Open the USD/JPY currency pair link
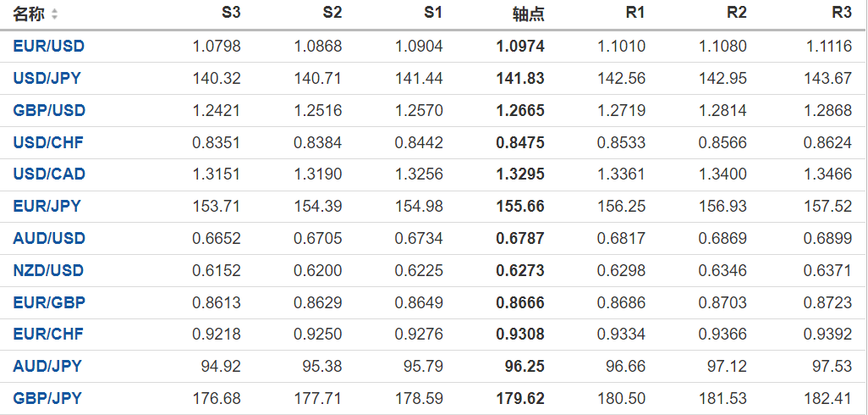868x415 pixels. (47, 78)
